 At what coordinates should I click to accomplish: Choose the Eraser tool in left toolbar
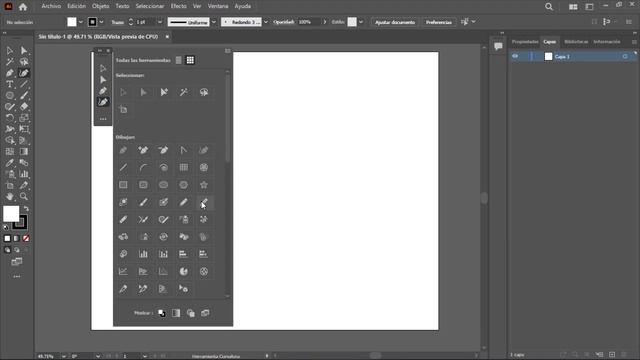coord(24,107)
